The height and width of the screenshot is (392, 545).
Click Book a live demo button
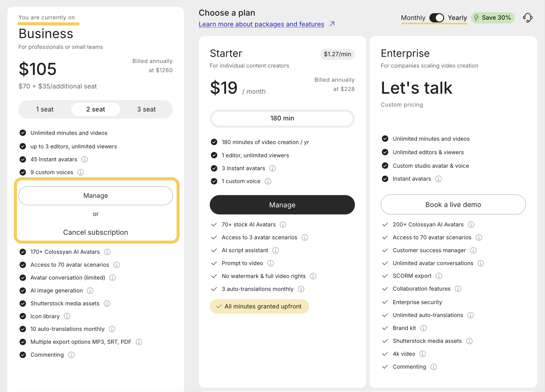[453, 205]
